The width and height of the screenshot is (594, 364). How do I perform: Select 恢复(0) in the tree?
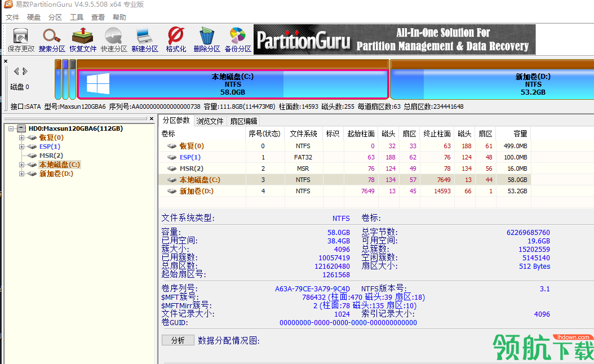point(51,137)
